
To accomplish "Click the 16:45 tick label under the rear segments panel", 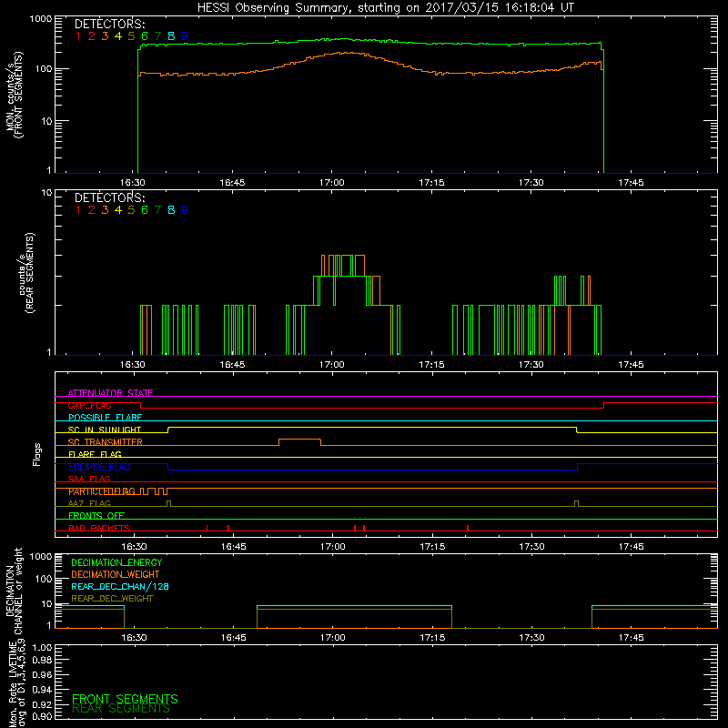I will click(232, 365).
